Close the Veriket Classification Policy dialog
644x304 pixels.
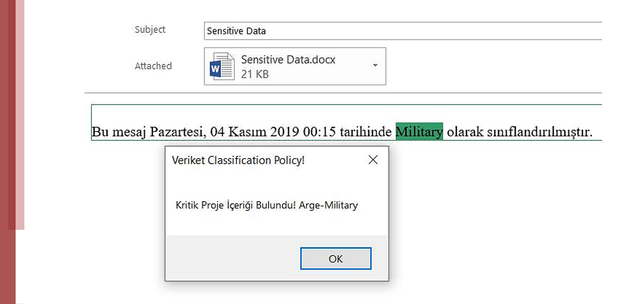point(373,160)
